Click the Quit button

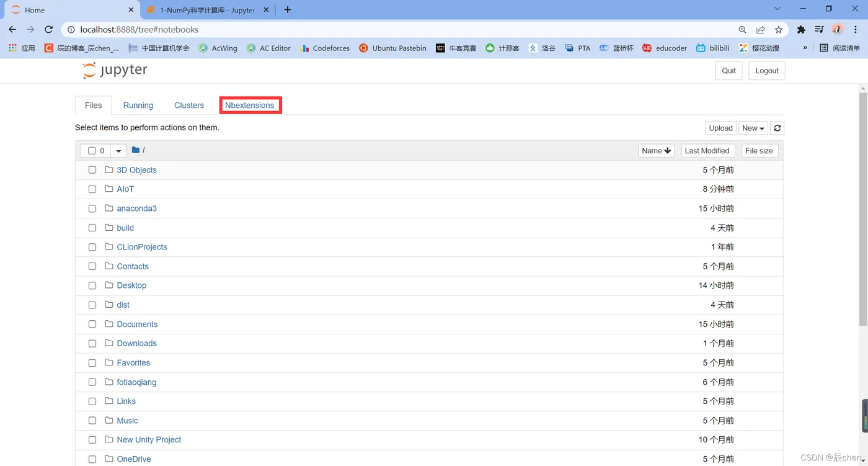tap(728, 71)
